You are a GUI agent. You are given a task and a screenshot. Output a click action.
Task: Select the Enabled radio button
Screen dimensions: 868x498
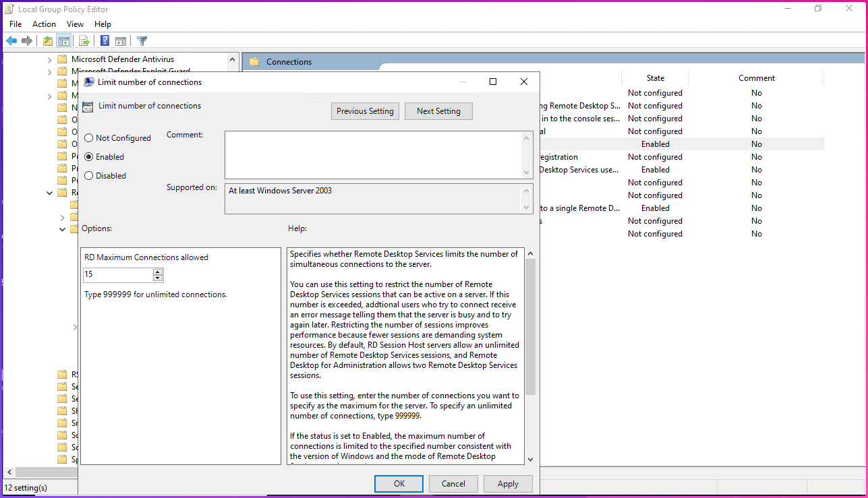coord(89,157)
